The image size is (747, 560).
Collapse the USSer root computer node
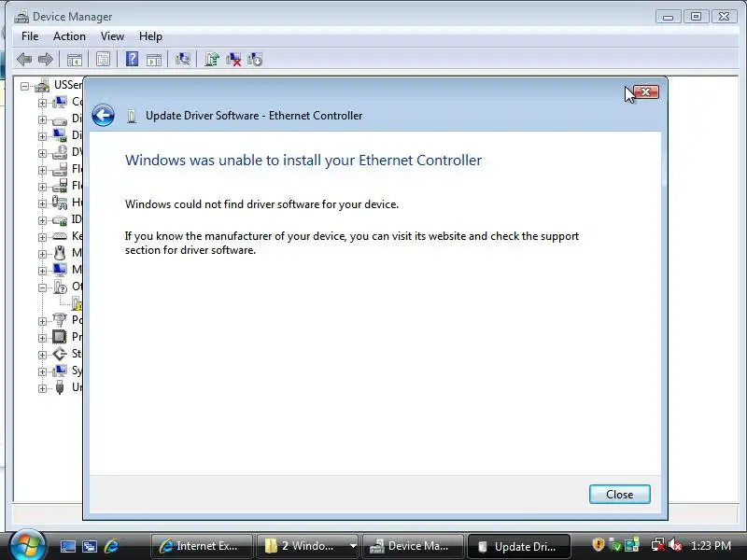point(25,86)
